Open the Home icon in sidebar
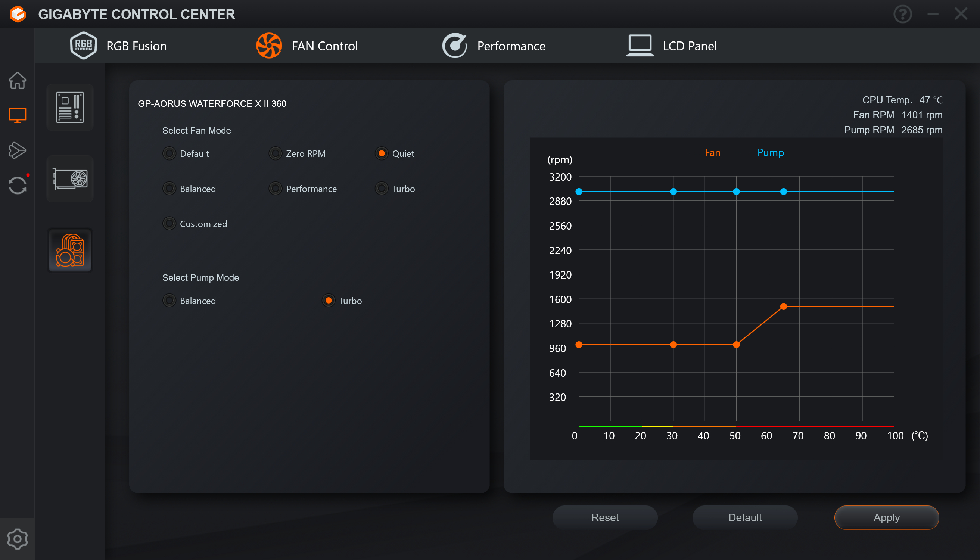 tap(17, 80)
